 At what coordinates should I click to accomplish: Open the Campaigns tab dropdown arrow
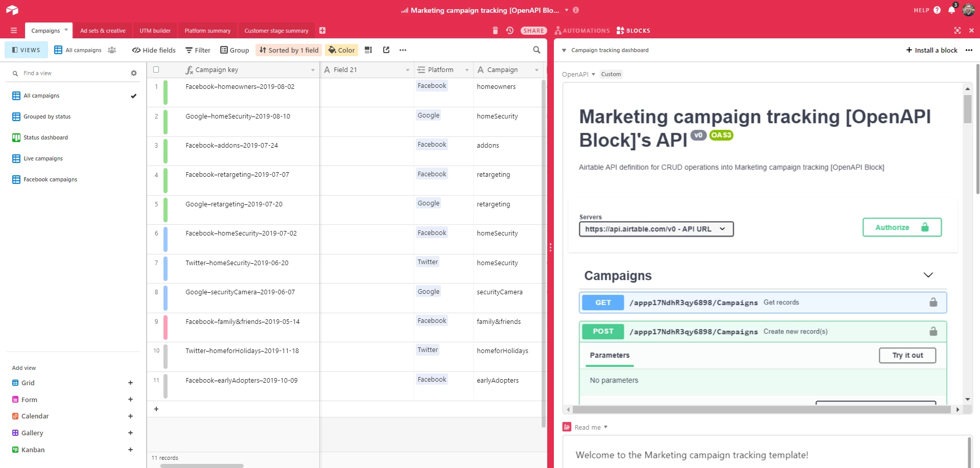pyautogui.click(x=66, y=30)
